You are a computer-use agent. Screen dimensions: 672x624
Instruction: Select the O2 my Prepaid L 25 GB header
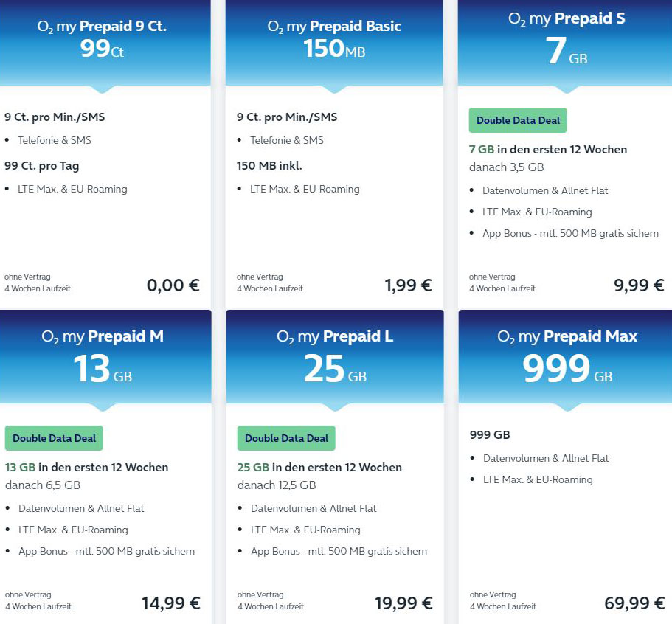[334, 354]
